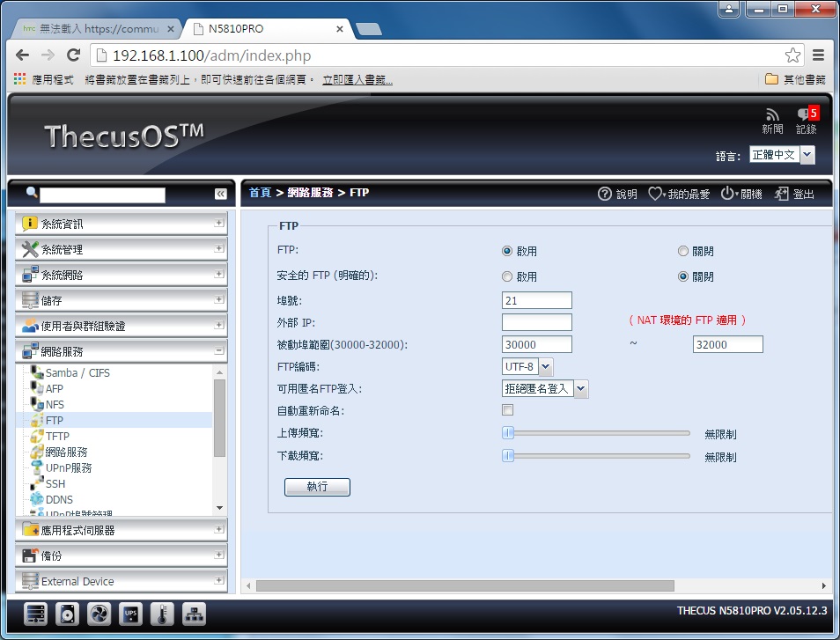This screenshot has width=840, height=640.
Task: Click 網路服務 breadcrumb link
Action: point(310,193)
